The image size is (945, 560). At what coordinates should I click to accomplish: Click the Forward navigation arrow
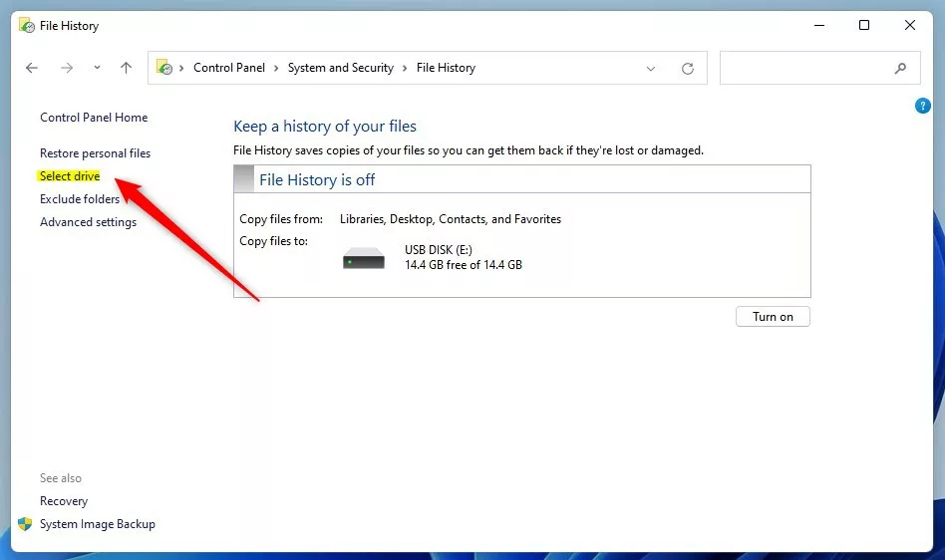67,68
